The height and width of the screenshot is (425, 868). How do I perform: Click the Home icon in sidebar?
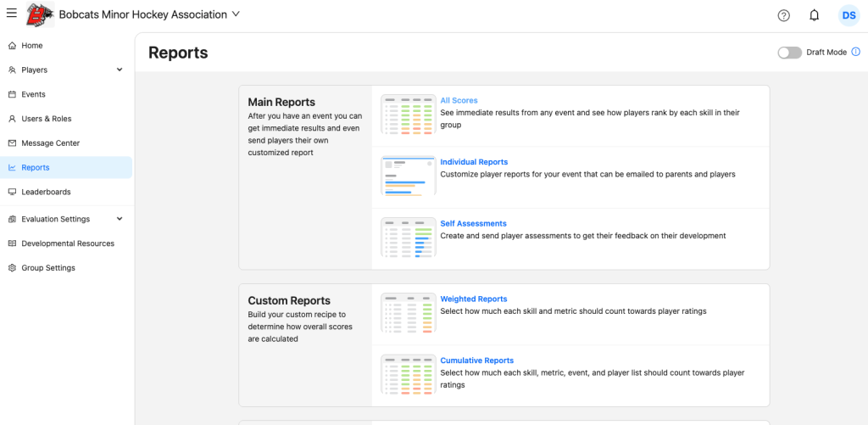click(x=12, y=46)
